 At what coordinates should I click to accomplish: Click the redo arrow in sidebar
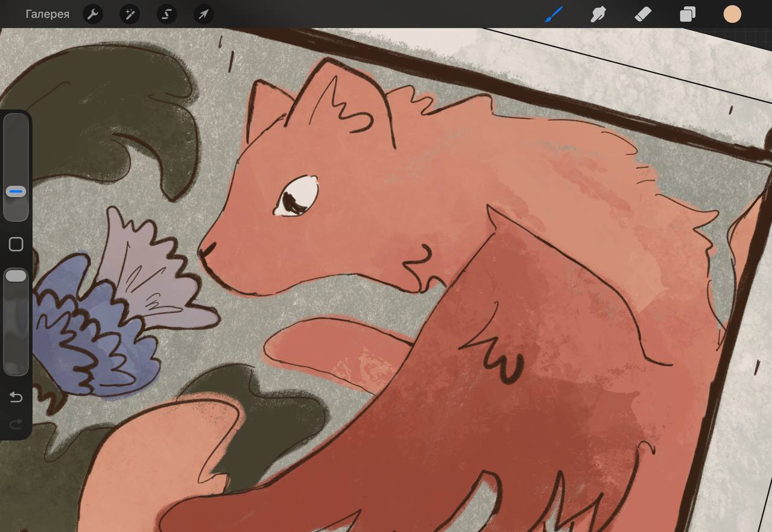pyautogui.click(x=16, y=424)
